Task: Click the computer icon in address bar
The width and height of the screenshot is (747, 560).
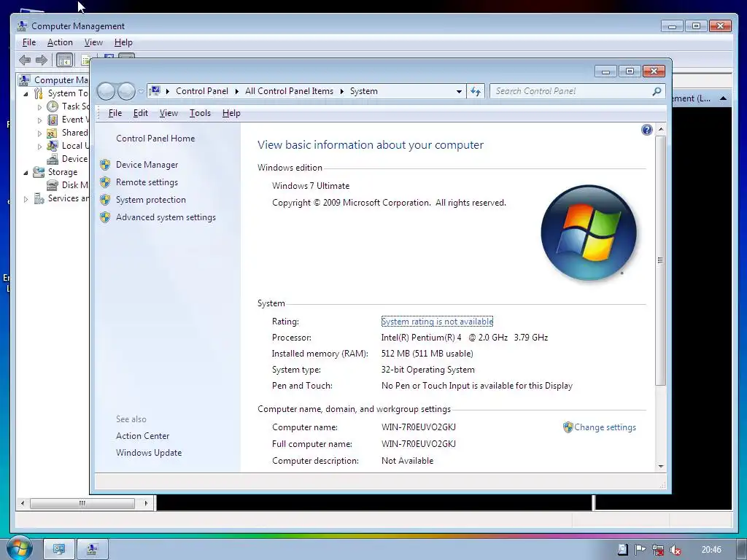Action: (x=155, y=90)
